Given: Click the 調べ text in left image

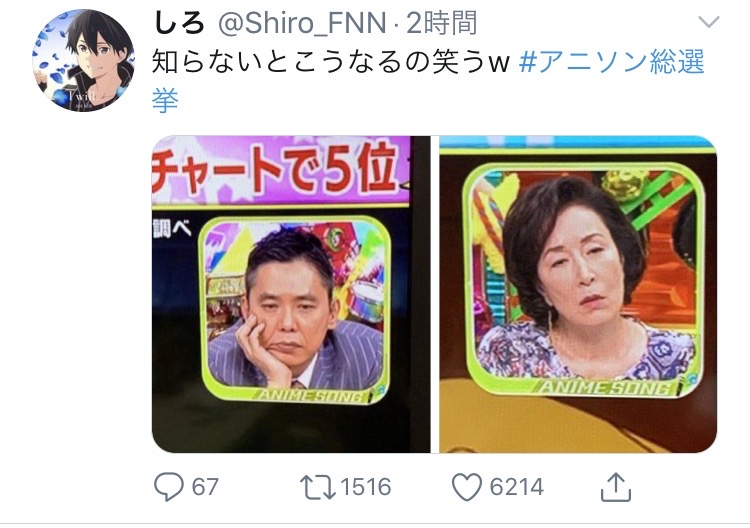Looking at the screenshot, I should pyautogui.click(x=172, y=228).
